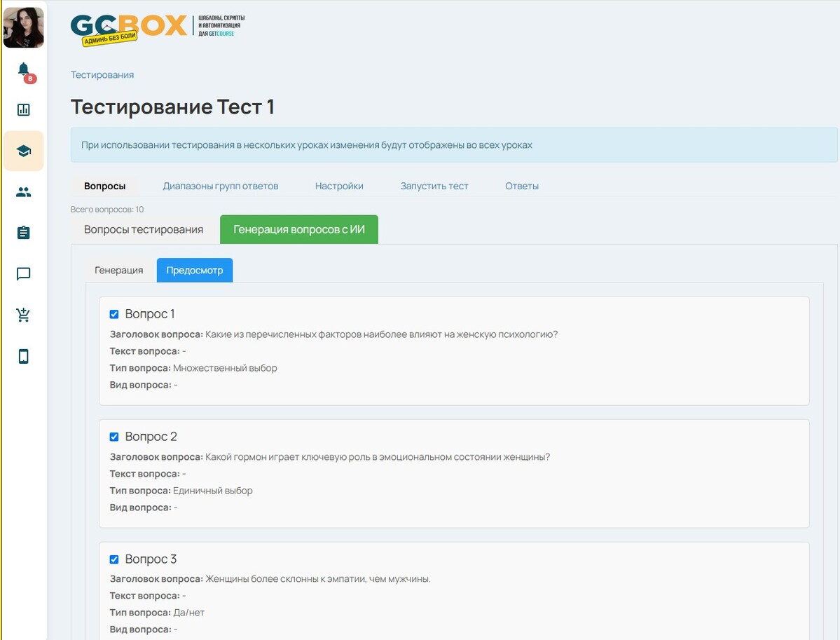Click the profile avatar photo
This screenshot has height=640, width=840.
click(23, 27)
